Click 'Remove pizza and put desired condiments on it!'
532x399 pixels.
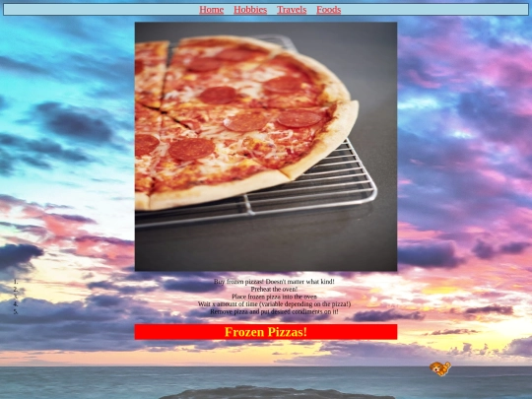click(274, 311)
